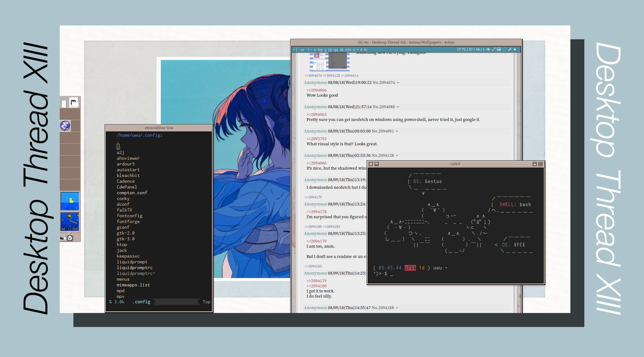This screenshot has width=644, height=357.
Task: Click the rightmost button on urxvt titlebar
Action: (x=541, y=164)
